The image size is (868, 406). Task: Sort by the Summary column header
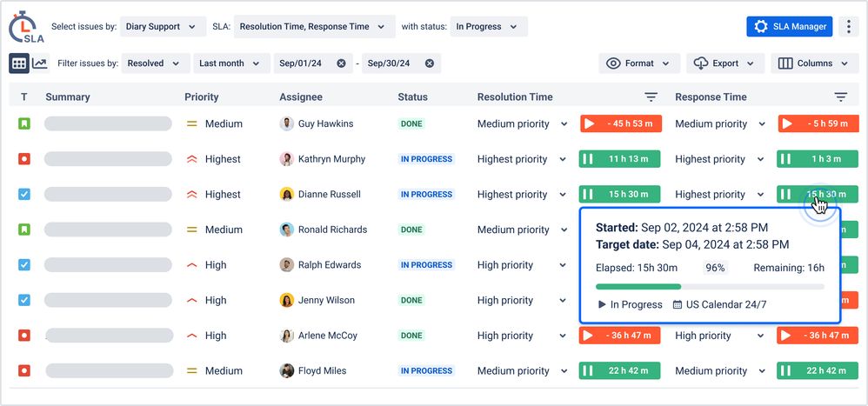68,97
